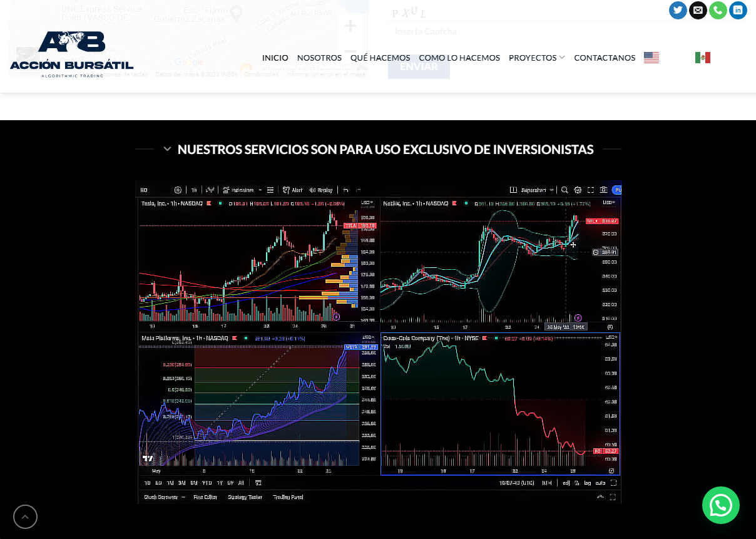Toggle the log scale button
The height and width of the screenshot is (539, 756).
(x=587, y=483)
